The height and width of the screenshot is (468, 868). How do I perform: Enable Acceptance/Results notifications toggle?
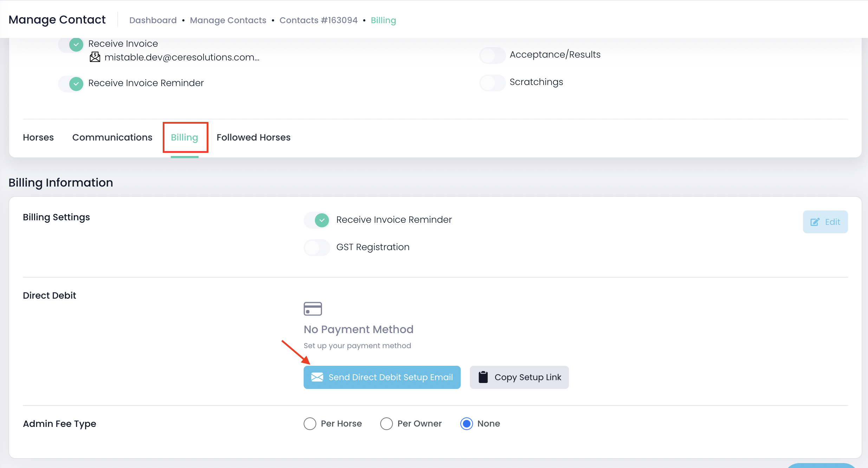point(492,55)
